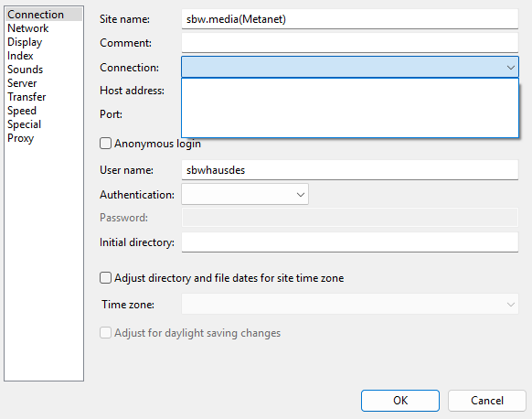
Task: Select the Transfer category
Action: tap(27, 97)
